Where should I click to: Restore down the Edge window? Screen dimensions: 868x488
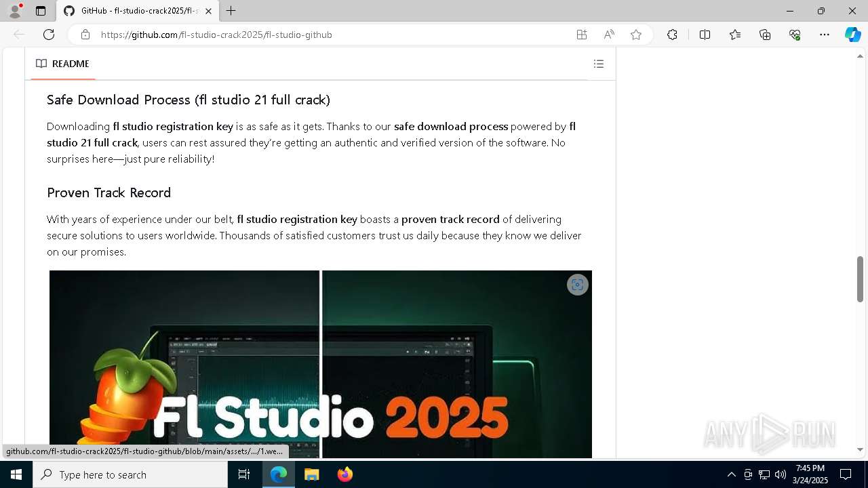coord(821,11)
